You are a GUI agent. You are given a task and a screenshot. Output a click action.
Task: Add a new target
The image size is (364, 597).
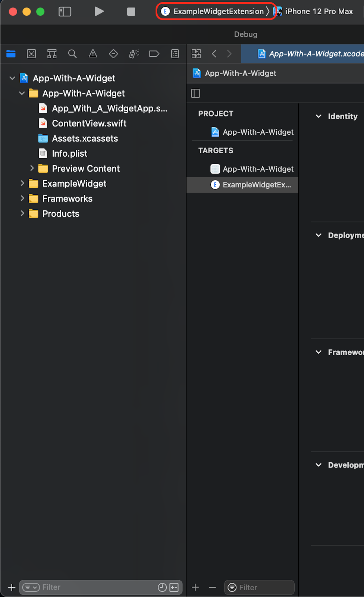coord(195,588)
